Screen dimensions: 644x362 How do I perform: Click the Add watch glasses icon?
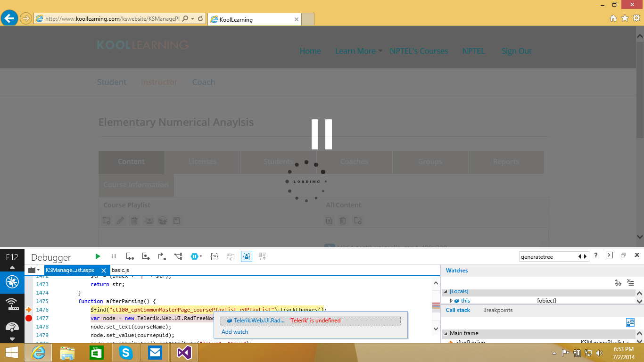(618, 283)
